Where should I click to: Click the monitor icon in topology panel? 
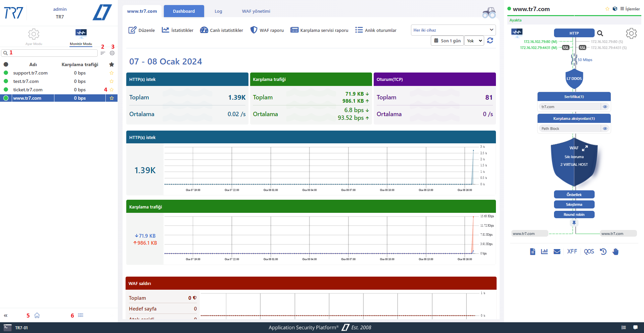517,32
